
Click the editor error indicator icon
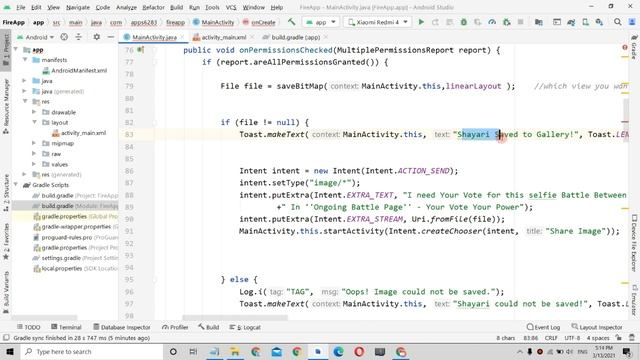(625, 47)
